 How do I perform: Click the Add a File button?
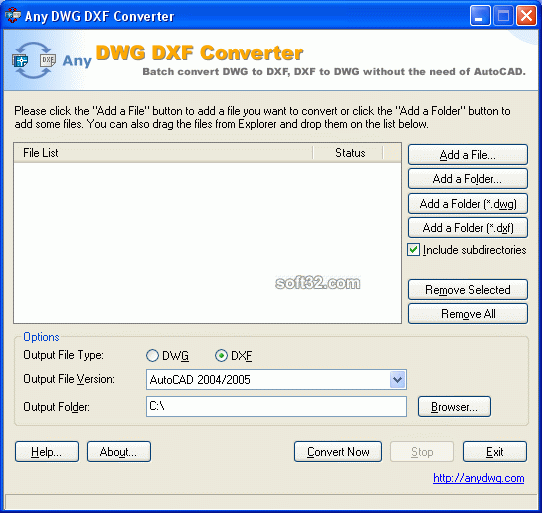coord(468,155)
